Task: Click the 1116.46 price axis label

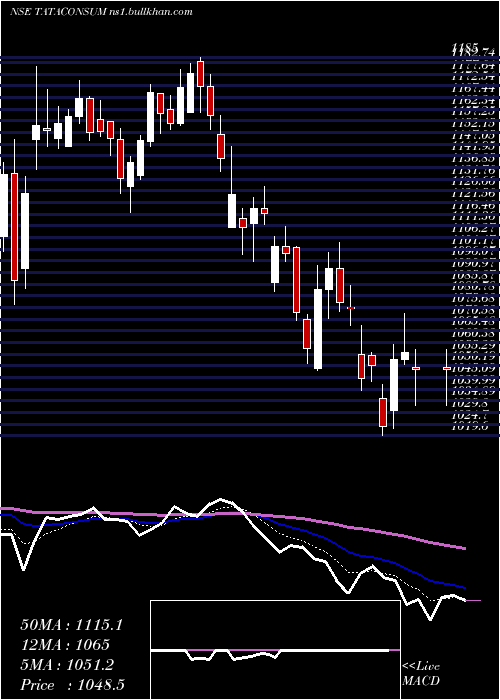Action: click(474, 206)
